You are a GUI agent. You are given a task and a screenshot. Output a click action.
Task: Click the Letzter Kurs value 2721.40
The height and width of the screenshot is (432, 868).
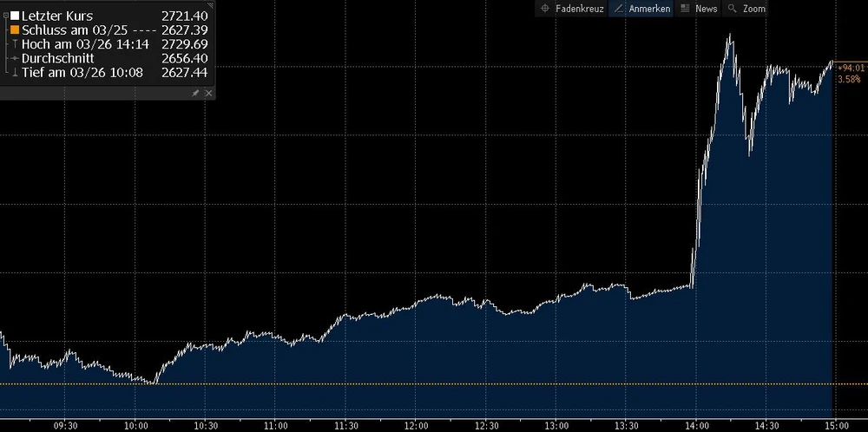click(184, 16)
